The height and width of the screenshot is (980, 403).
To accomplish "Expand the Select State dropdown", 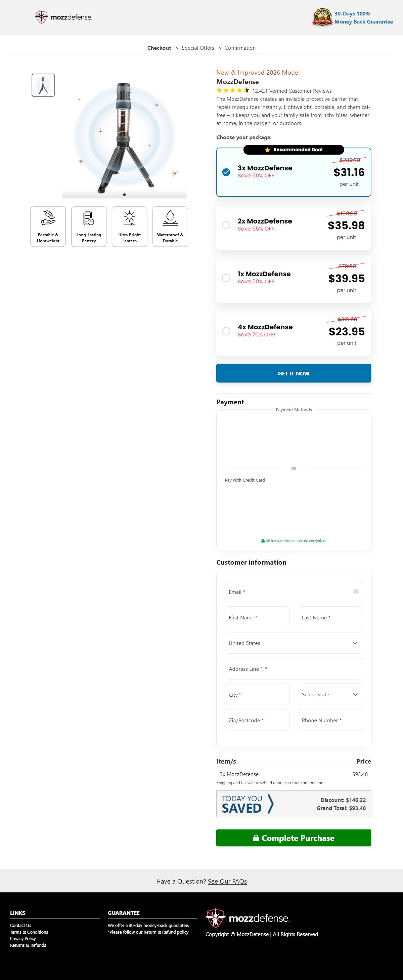I will (330, 694).
